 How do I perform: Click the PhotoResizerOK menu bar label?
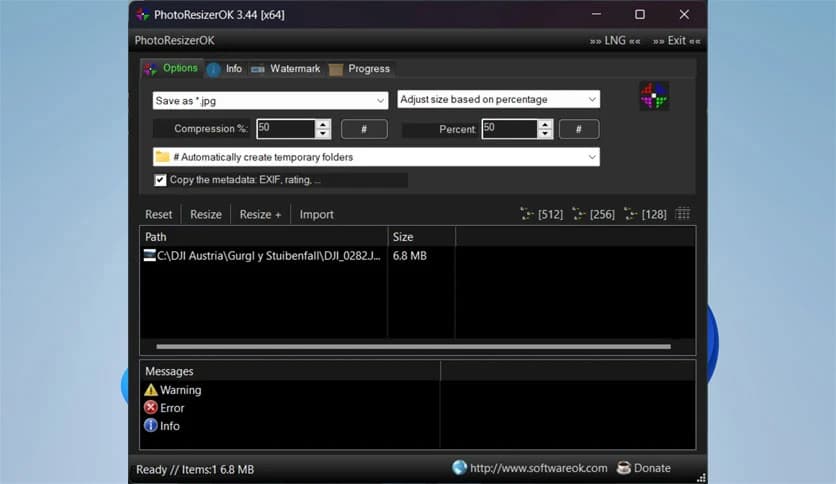click(x=174, y=41)
